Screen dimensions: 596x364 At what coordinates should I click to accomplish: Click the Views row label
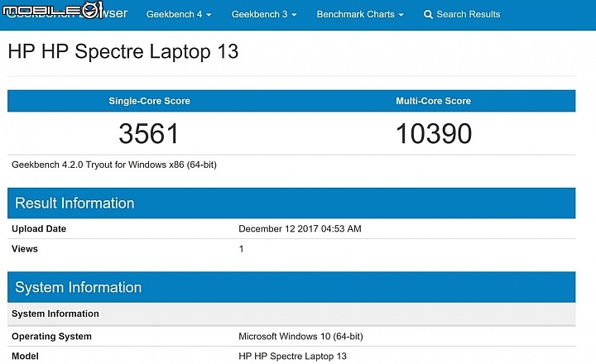(25, 249)
